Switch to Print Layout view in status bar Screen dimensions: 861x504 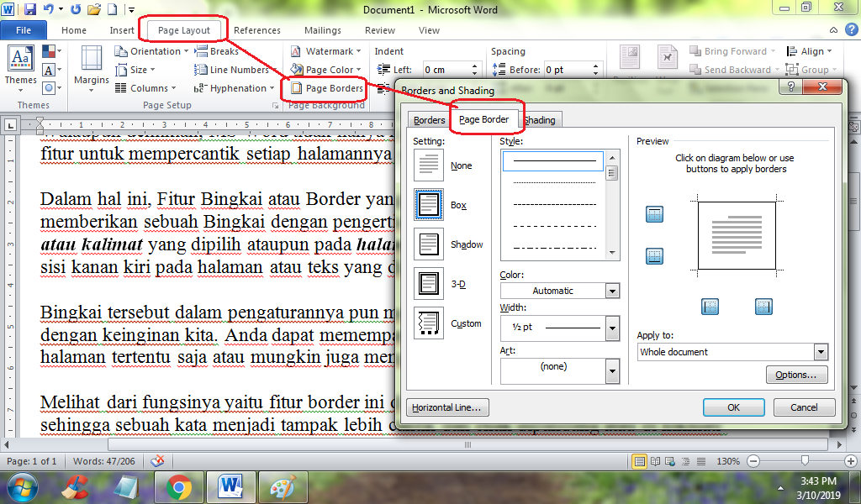[x=639, y=461]
